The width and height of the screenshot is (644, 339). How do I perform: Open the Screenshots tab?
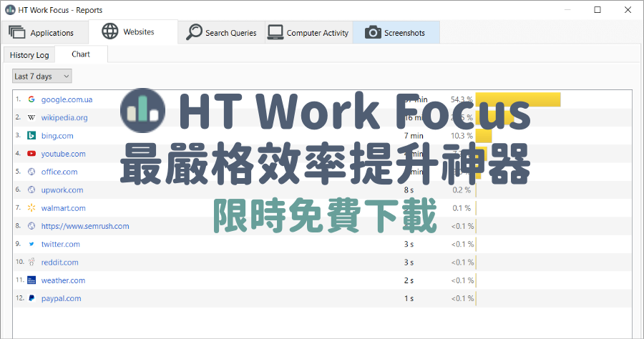click(396, 32)
